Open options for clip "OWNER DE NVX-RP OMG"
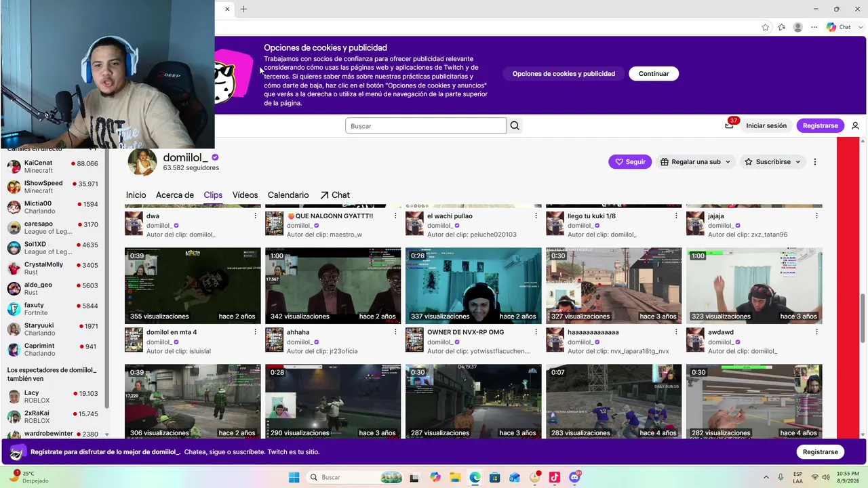 [x=536, y=332]
